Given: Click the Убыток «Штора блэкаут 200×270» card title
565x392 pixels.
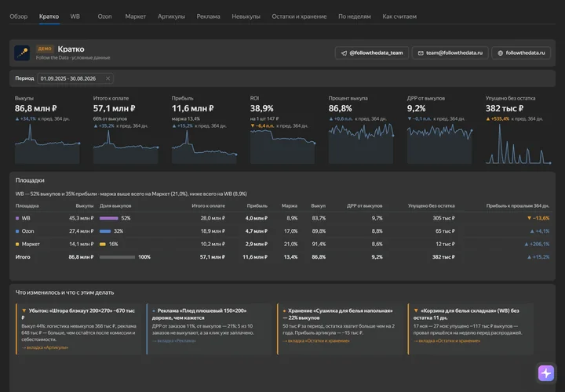Looking at the screenshot, I should pyautogui.click(x=79, y=314).
